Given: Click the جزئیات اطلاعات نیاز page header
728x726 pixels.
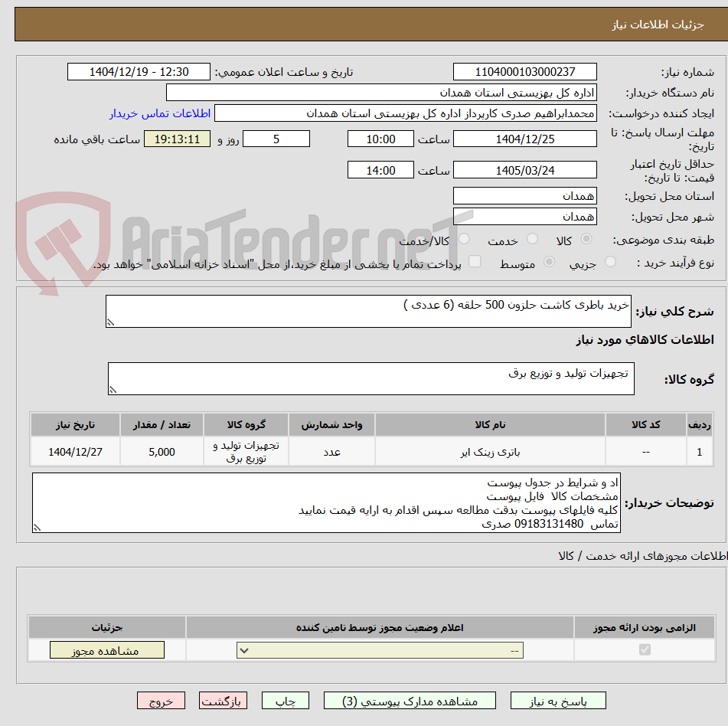Looking at the screenshot, I should [658, 25].
